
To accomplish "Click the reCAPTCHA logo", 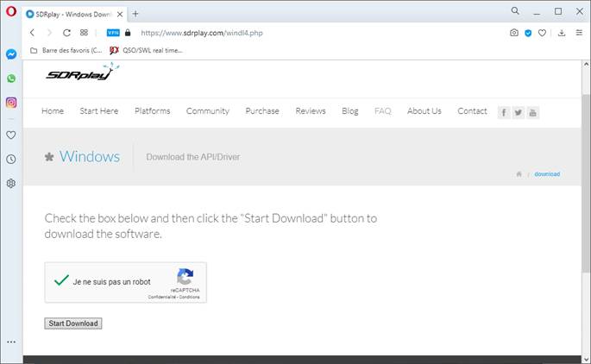I will [185, 277].
